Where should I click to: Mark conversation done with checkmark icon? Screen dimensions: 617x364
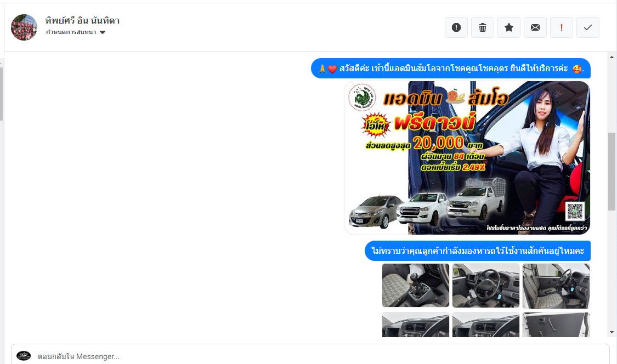point(588,27)
